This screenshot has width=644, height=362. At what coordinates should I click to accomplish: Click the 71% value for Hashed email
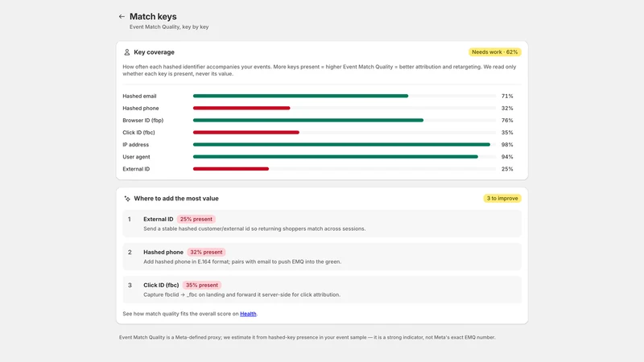point(507,96)
